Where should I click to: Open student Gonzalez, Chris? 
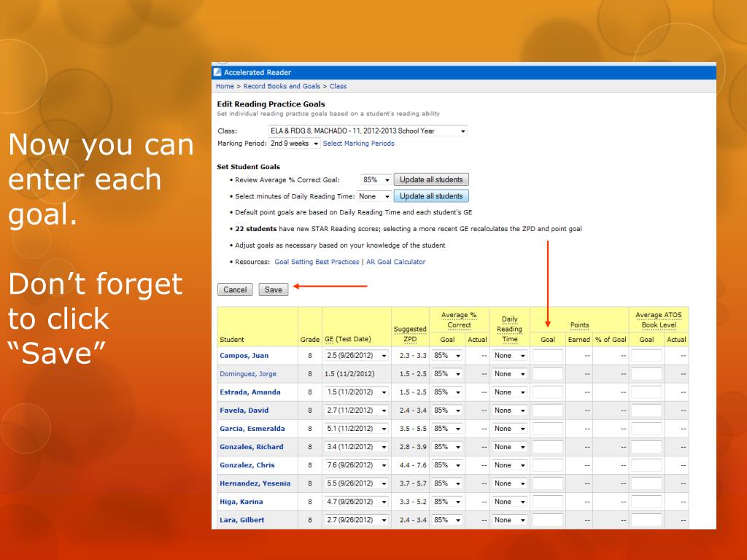tap(247, 465)
